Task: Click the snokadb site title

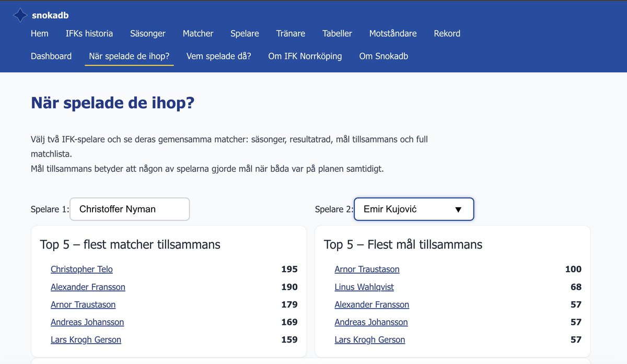Action: (x=50, y=16)
